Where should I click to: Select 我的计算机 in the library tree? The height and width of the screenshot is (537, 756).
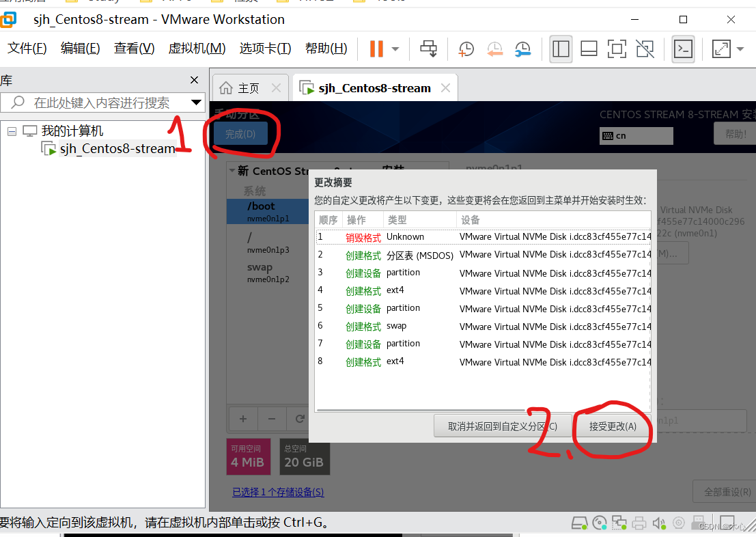click(x=72, y=130)
